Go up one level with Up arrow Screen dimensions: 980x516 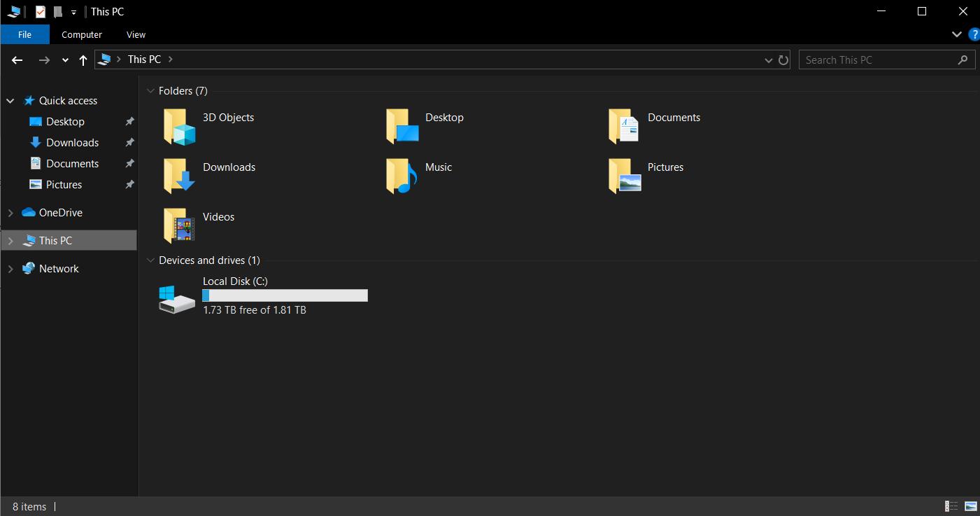click(83, 60)
